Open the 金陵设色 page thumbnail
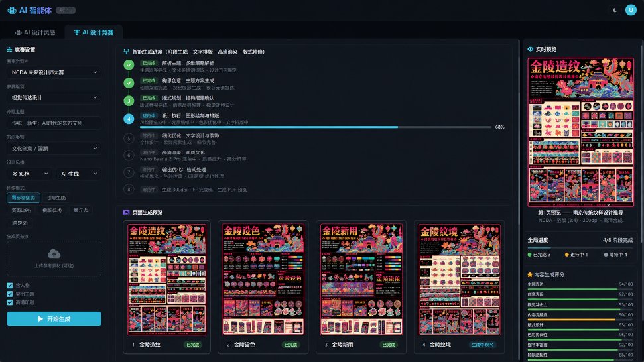Image resolution: width=644 pixels, height=362 pixels. pyautogui.click(x=263, y=280)
